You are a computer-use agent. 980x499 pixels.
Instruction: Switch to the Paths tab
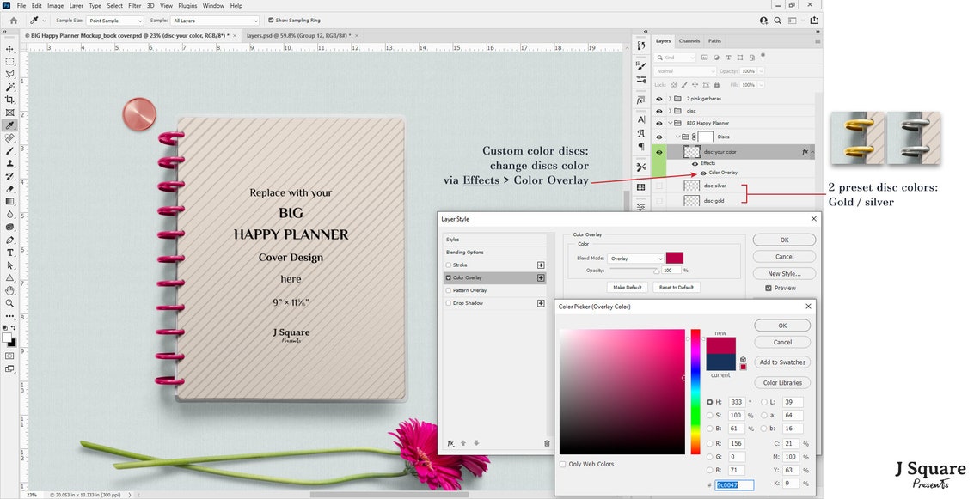tap(714, 41)
